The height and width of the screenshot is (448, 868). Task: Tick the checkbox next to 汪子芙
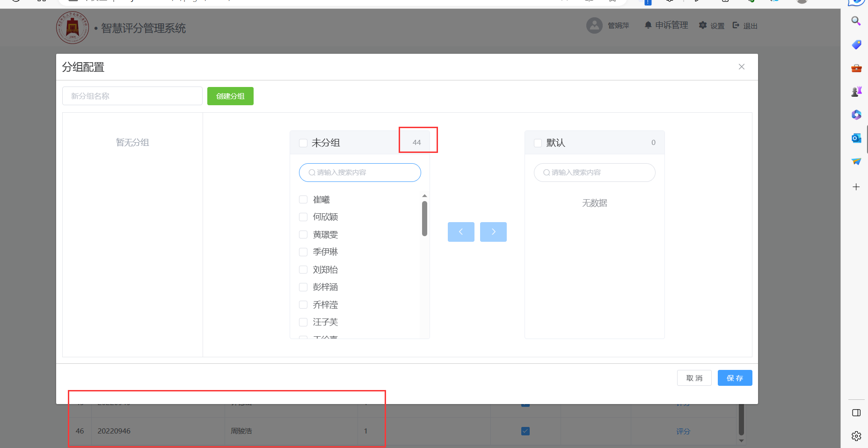pyautogui.click(x=303, y=322)
